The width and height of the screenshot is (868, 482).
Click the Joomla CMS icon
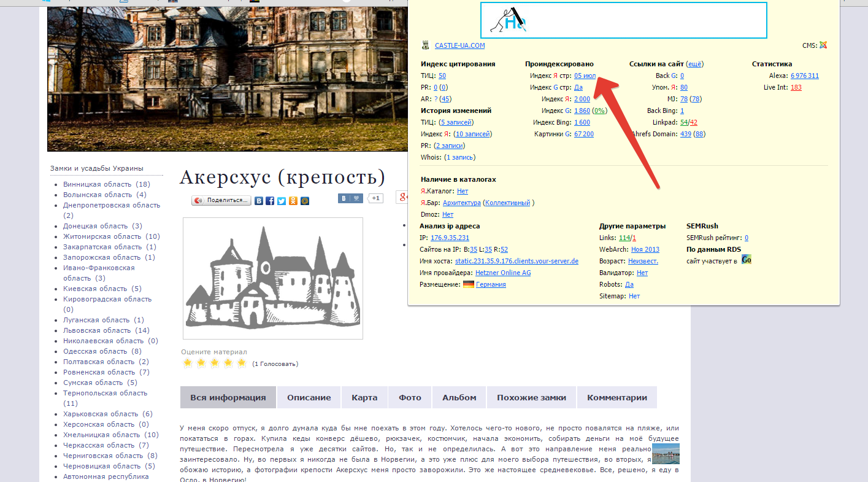coord(823,45)
